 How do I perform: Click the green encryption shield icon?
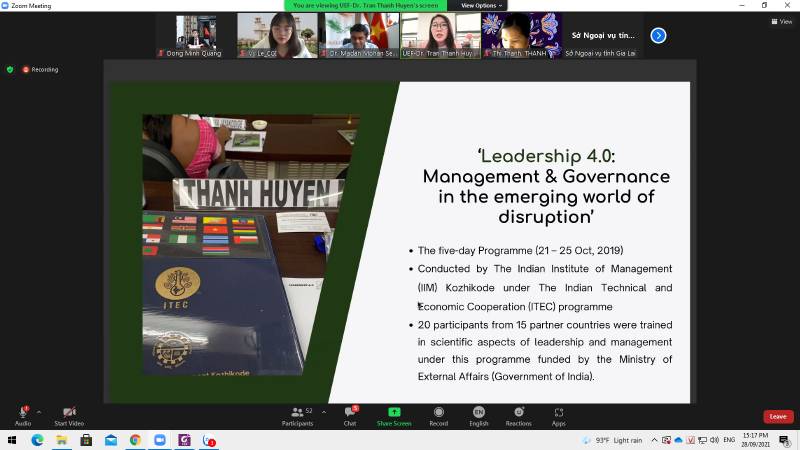pos(10,69)
